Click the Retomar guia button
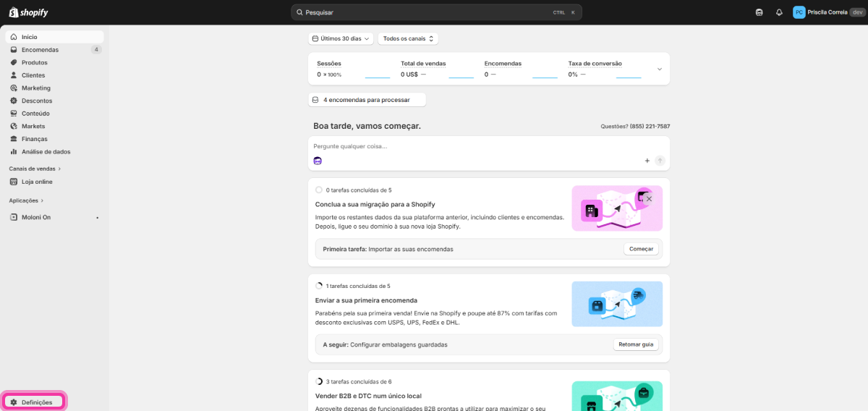The height and width of the screenshot is (411, 868). [636, 344]
